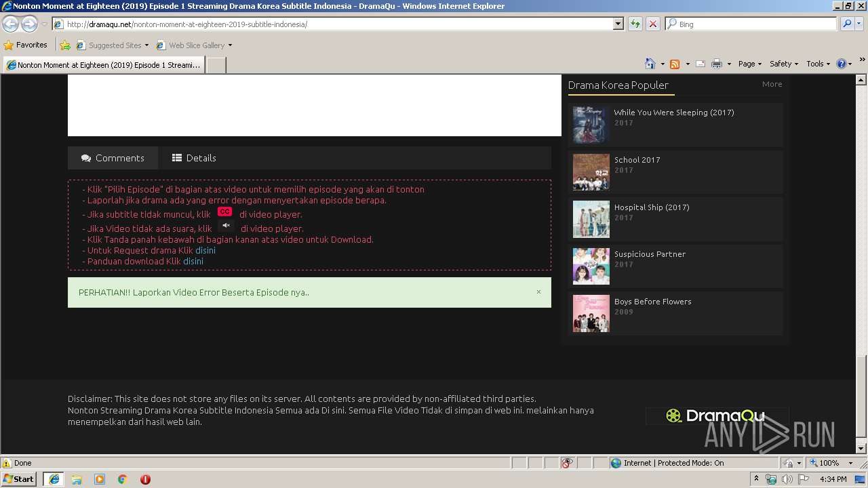Expand Web Slice Gallery dropdown
The height and width of the screenshot is (488, 868).
click(230, 45)
